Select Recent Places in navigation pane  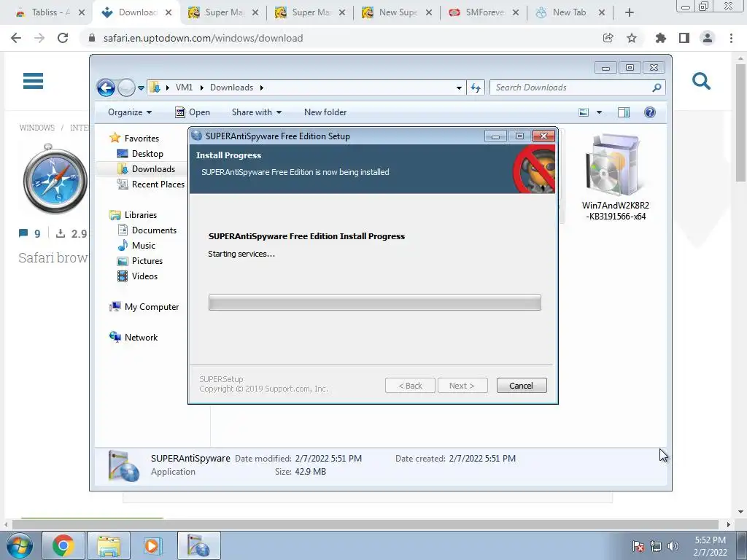pos(150,184)
